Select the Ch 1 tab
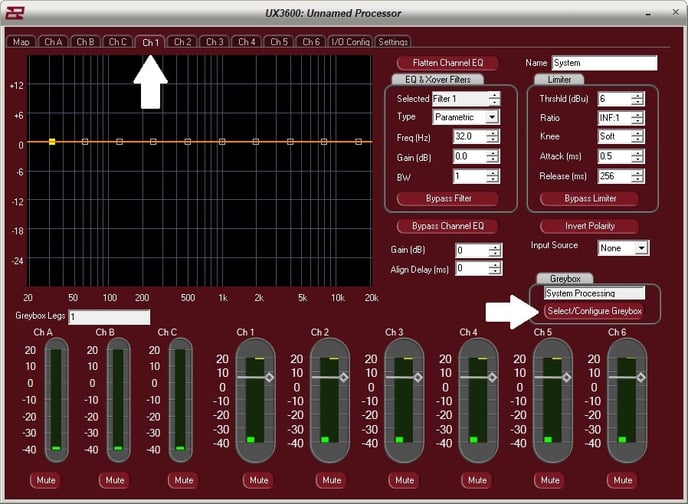 (150, 42)
